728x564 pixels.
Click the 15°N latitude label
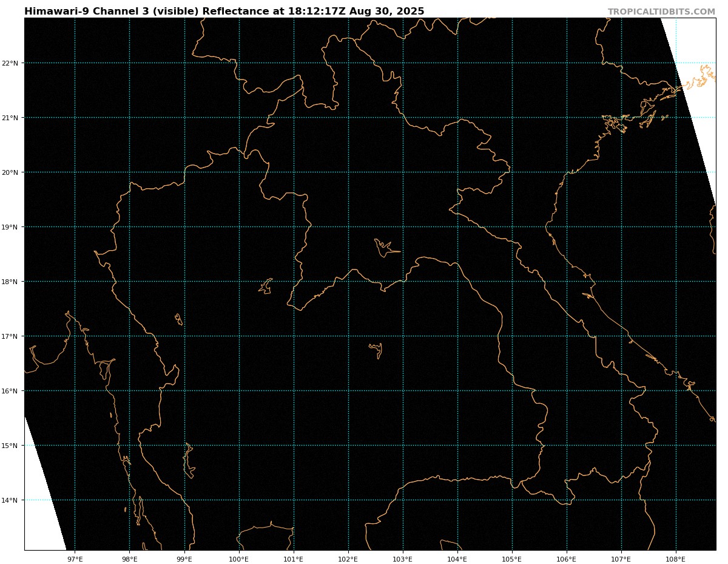click(10, 446)
